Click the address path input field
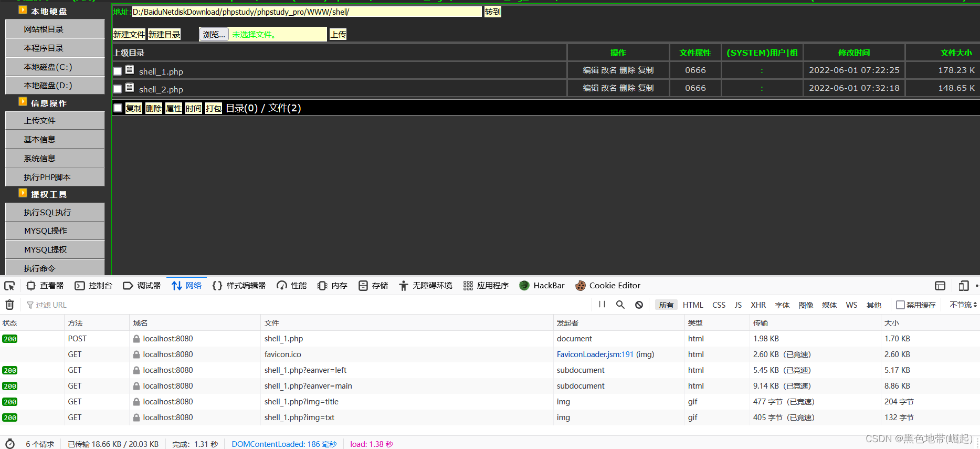The height and width of the screenshot is (449, 980). [x=307, y=12]
